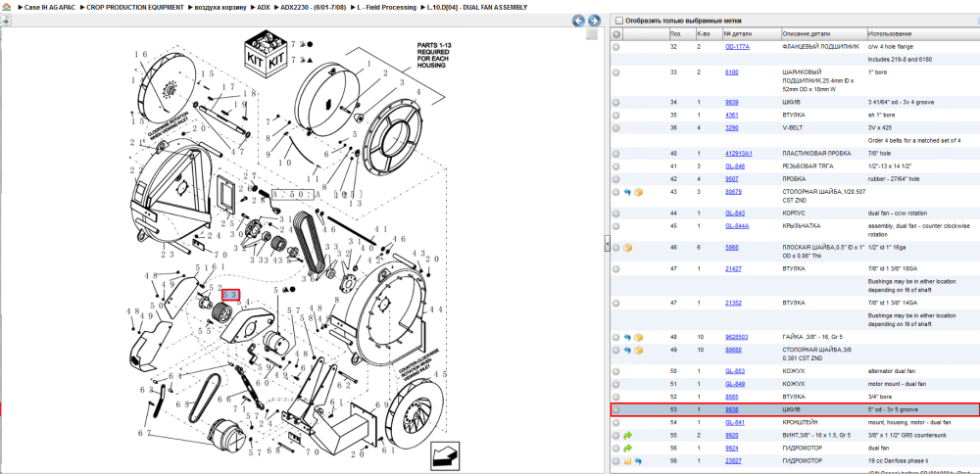This screenshot has width=980, height=474.
Task: Click blue replacement arrow for part 80680
Action: (627, 351)
